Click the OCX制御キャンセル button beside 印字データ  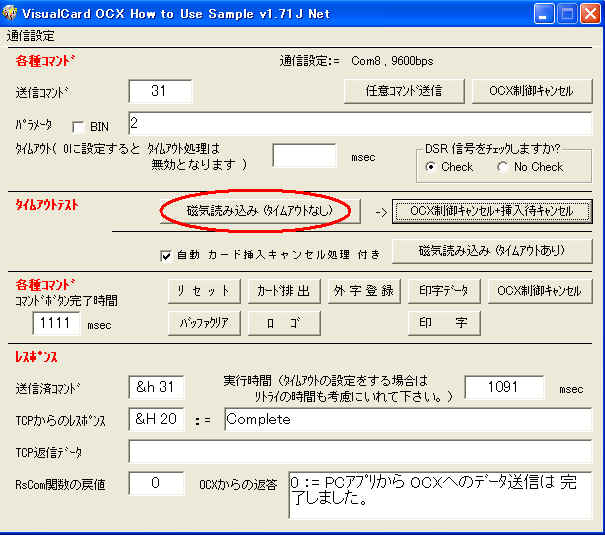pyautogui.click(x=540, y=291)
